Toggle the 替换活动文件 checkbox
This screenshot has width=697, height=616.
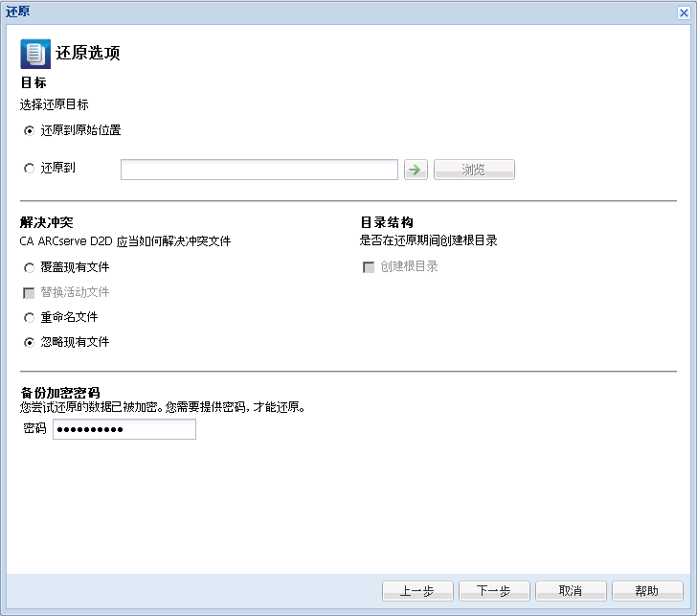click(29, 292)
